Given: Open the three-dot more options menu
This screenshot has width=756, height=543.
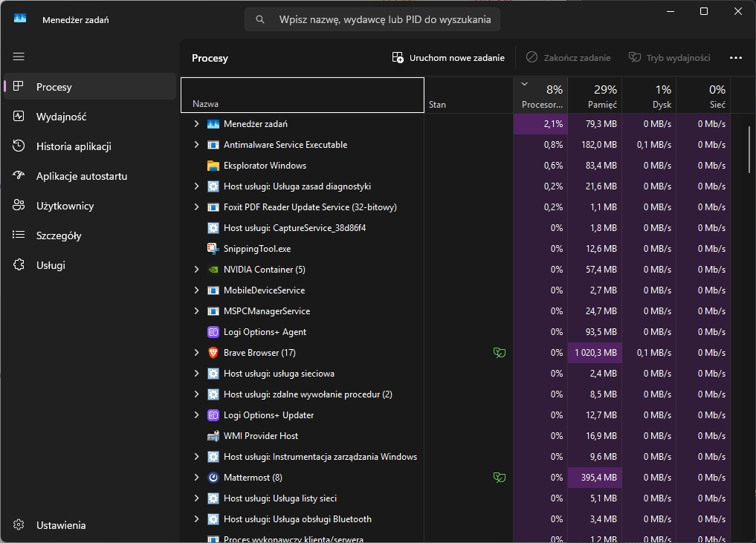Looking at the screenshot, I should pos(736,58).
